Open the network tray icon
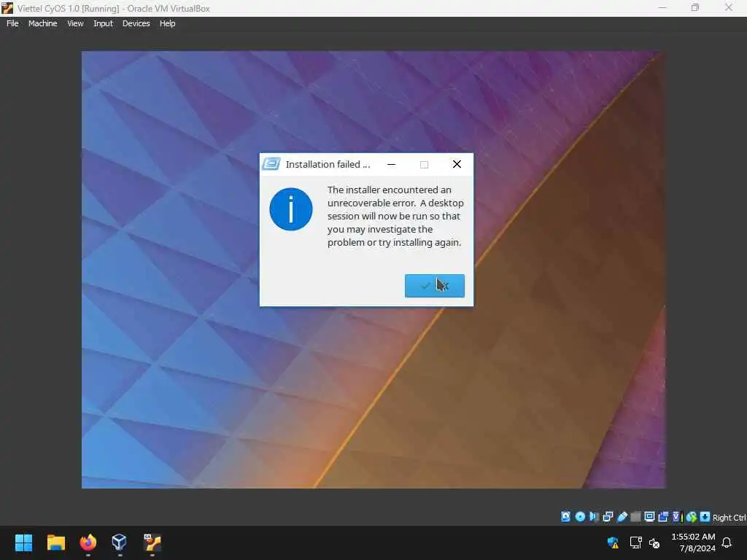Image resolution: width=747 pixels, height=560 pixels. [635, 542]
